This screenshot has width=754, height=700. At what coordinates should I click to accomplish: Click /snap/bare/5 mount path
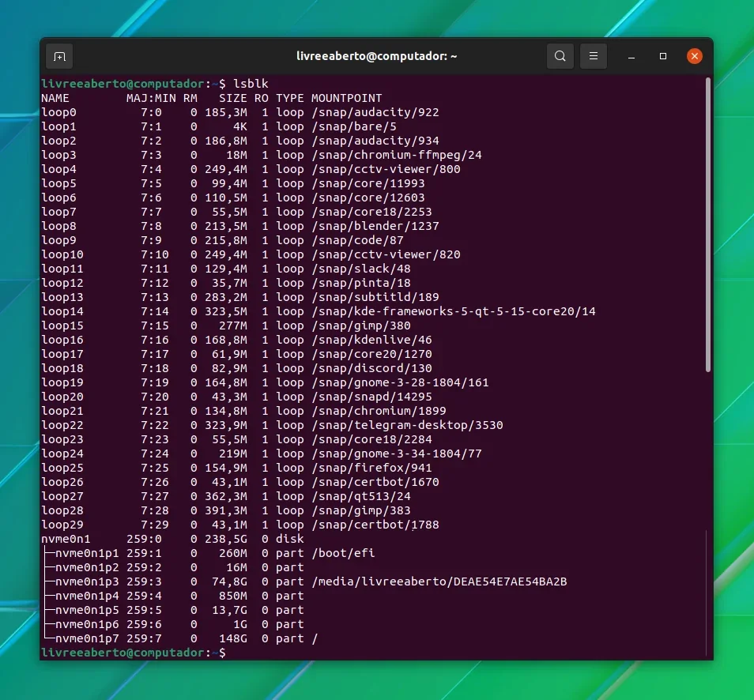pyautogui.click(x=354, y=126)
